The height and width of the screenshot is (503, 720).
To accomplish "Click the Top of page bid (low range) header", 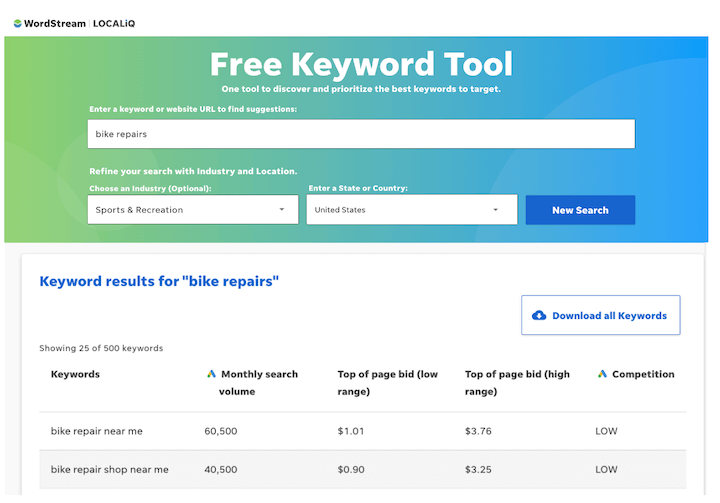I will 388,383.
